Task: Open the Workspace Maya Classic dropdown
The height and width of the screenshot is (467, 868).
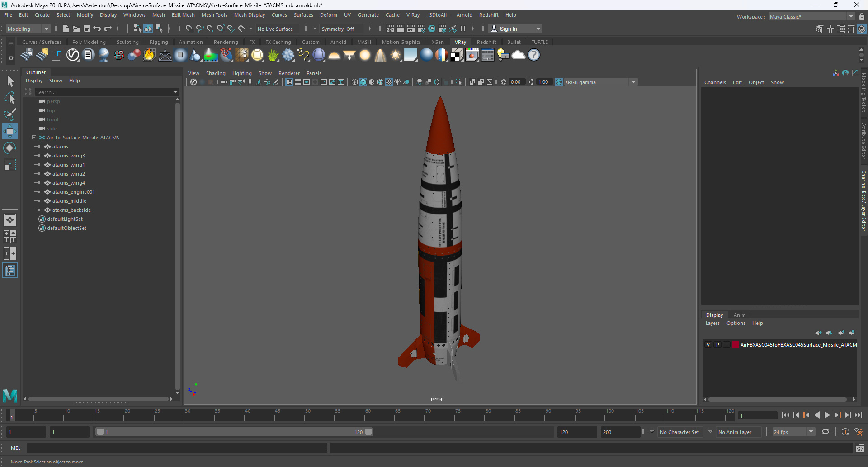Action: click(x=811, y=17)
